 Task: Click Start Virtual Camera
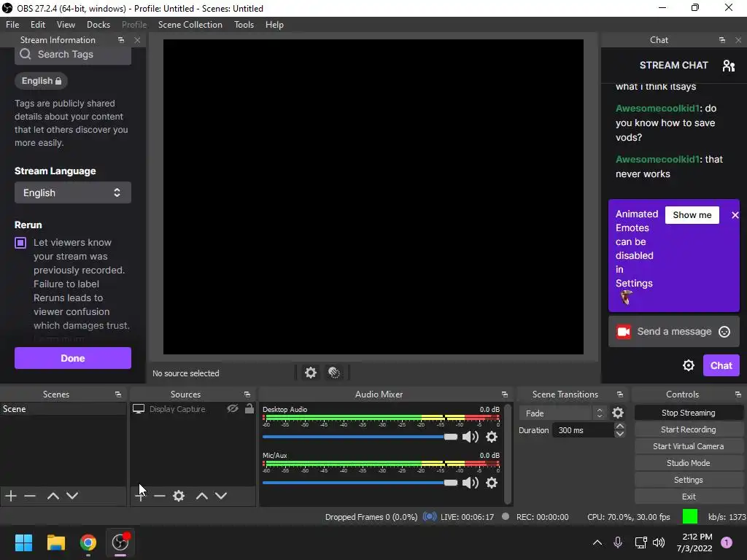pos(689,446)
